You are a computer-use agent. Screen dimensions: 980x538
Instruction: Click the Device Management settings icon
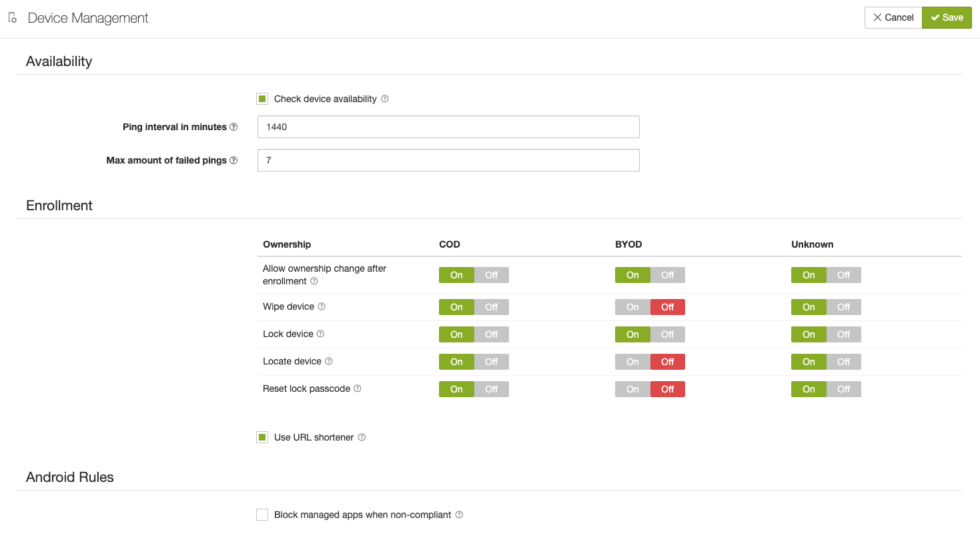click(x=13, y=18)
